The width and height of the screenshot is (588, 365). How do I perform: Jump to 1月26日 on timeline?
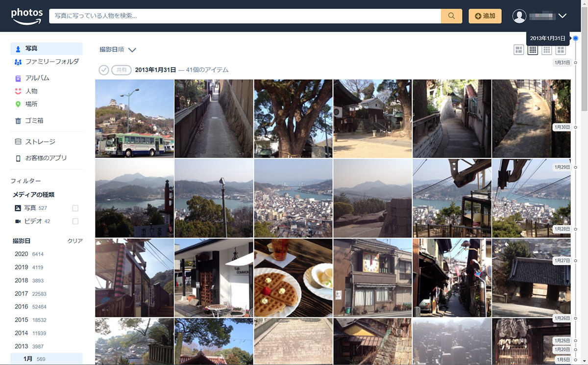562,318
